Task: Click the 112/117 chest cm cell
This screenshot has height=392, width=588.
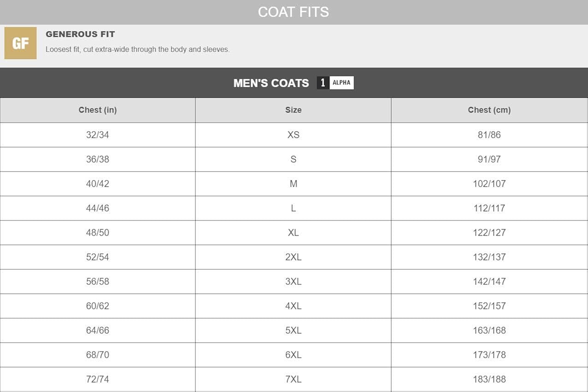Action: (489, 208)
